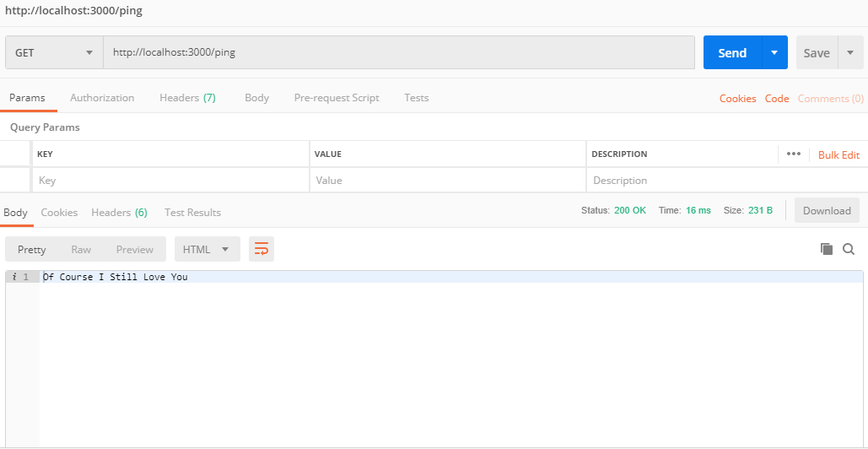This screenshot has height=449, width=868.
Task: Click the DESCRIPTION column header
Action: tap(619, 154)
